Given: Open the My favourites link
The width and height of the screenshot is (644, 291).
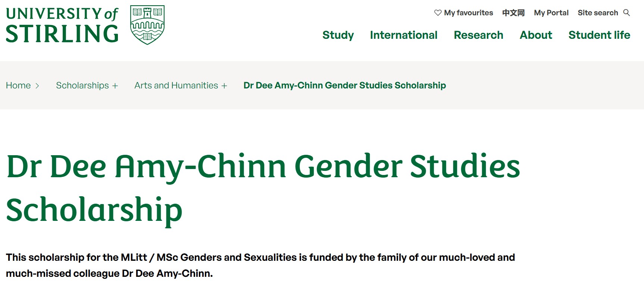Looking at the screenshot, I should (x=468, y=13).
